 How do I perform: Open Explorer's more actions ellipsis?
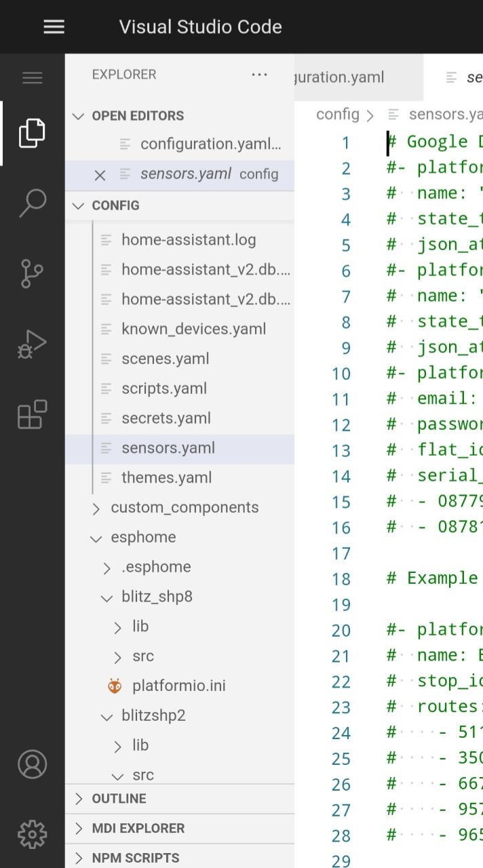[x=259, y=75]
